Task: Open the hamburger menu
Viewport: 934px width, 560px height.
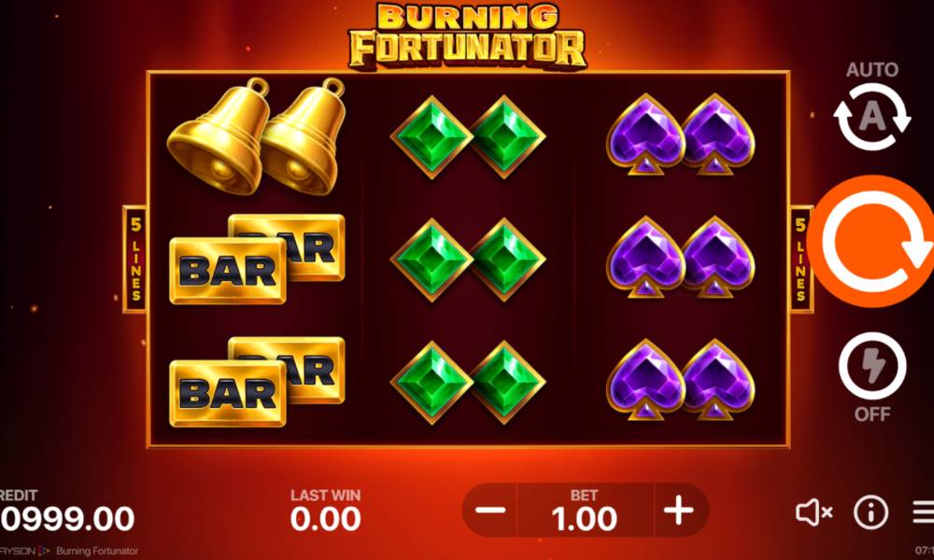Action: 924,511
